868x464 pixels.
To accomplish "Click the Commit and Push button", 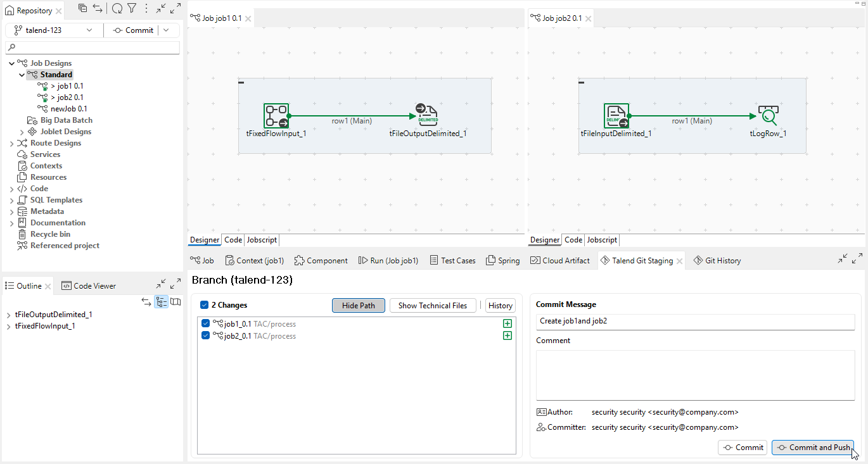I will point(813,447).
